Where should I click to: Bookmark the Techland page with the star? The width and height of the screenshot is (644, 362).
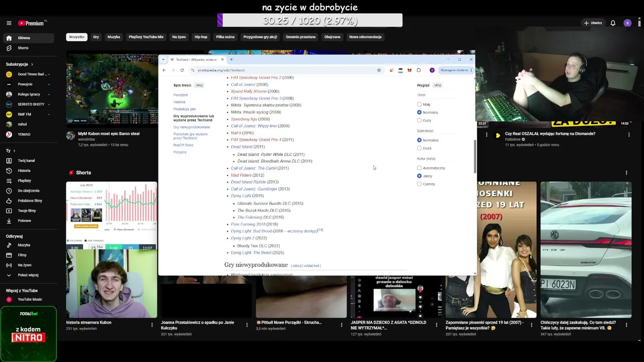(x=379, y=70)
